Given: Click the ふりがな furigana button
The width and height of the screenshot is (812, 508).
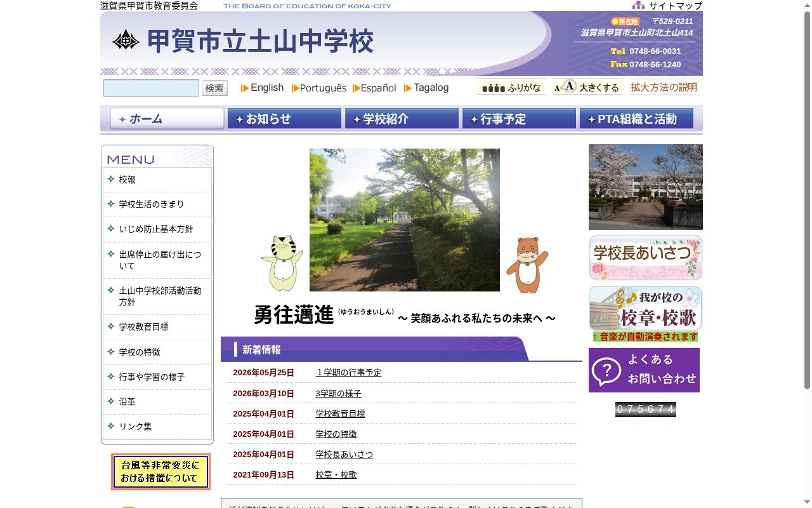Looking at the screenshot, I should 511,88.
